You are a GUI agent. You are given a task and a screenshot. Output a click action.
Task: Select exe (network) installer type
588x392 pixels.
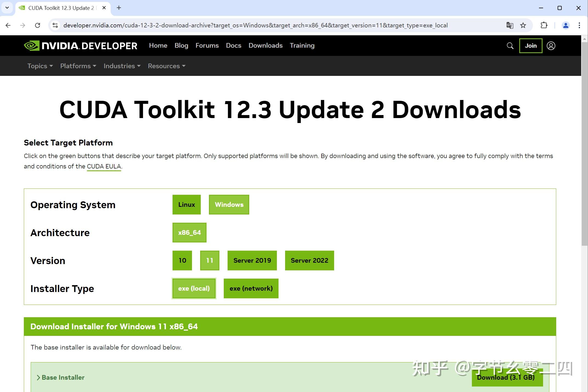pos(251,288)
